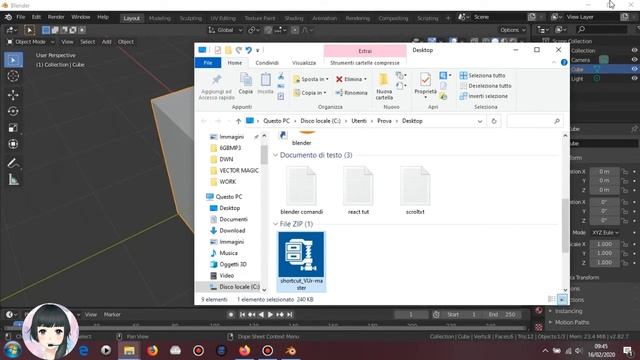Click Rinomina in the Organizza group
640x360 pixels.
tap(351, 93)
